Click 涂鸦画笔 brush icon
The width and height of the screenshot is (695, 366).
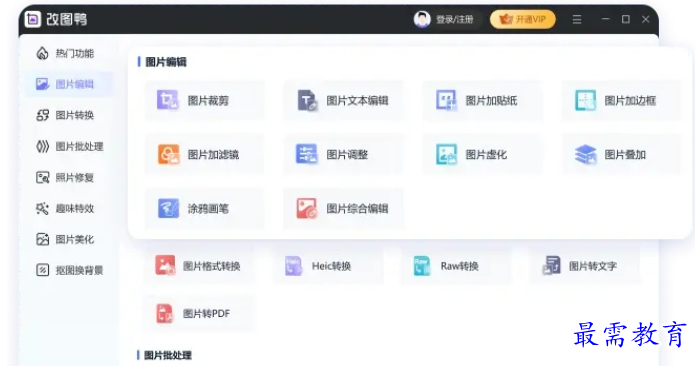click(x=168, y=208)
